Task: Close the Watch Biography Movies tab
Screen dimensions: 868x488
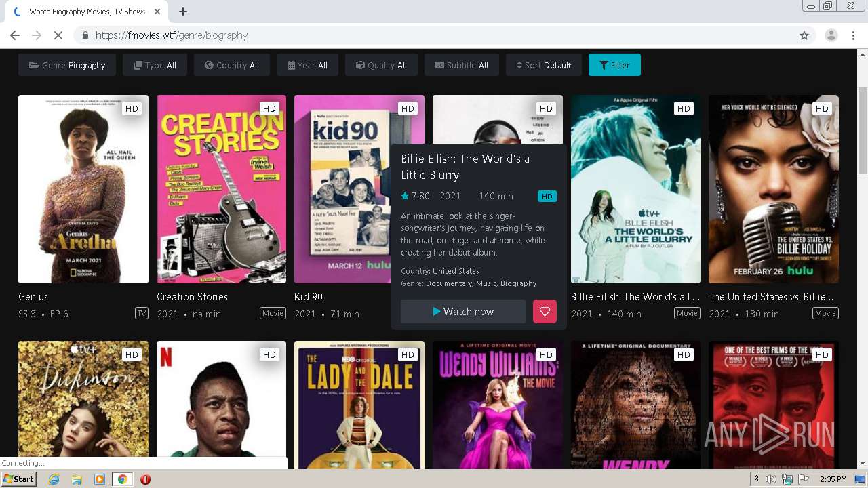Action: (158, 12)
